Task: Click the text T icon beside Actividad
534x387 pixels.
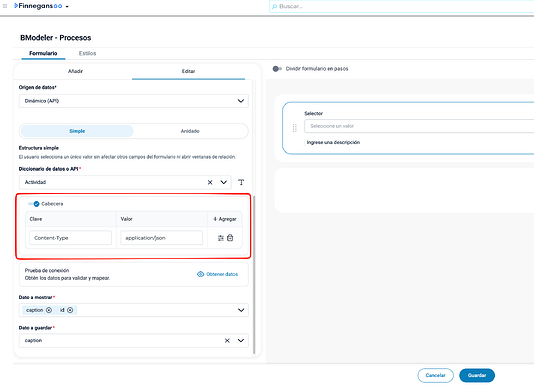Action: [241, 182]
